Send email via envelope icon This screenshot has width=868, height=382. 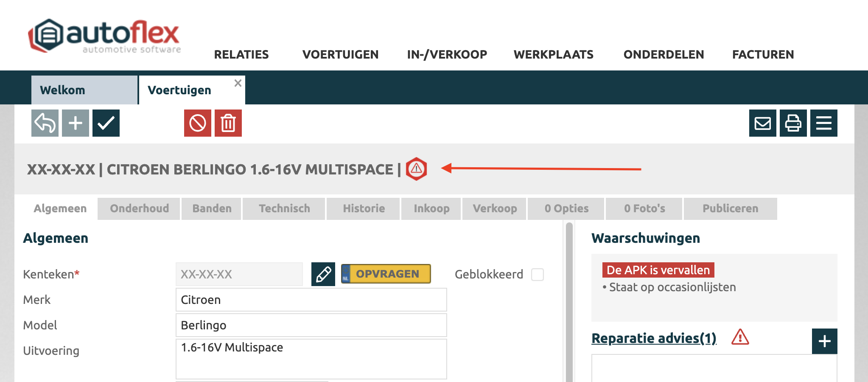coord(763,123)
